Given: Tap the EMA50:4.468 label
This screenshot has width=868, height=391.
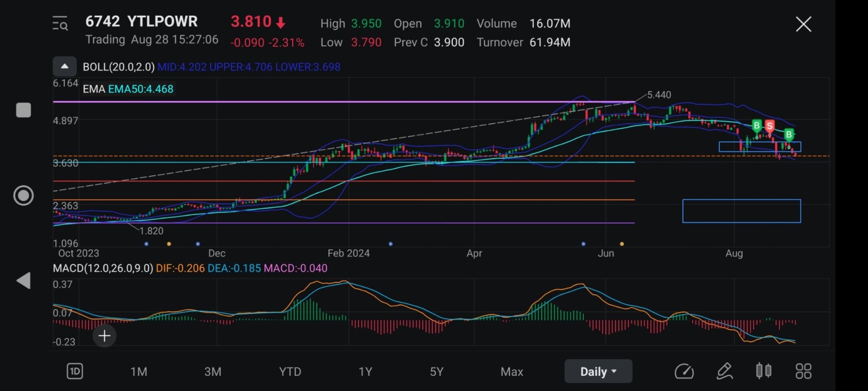Looking at the screenshot, I should pos(141,89).
